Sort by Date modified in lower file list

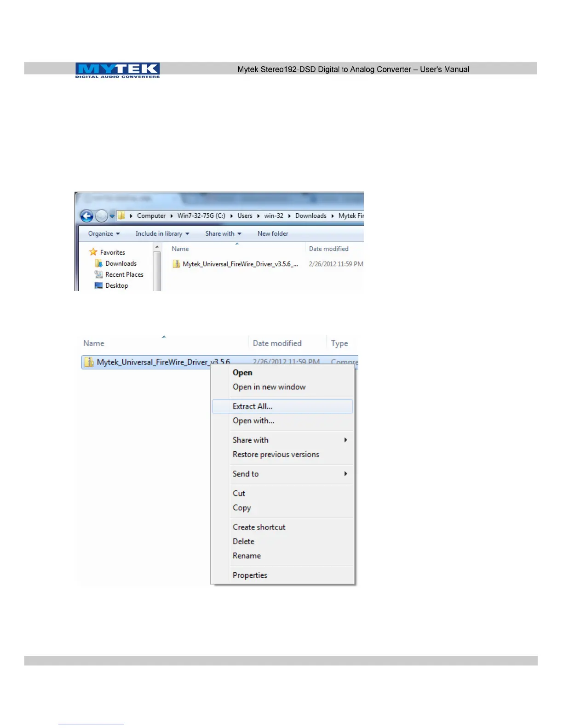(277, 343)
